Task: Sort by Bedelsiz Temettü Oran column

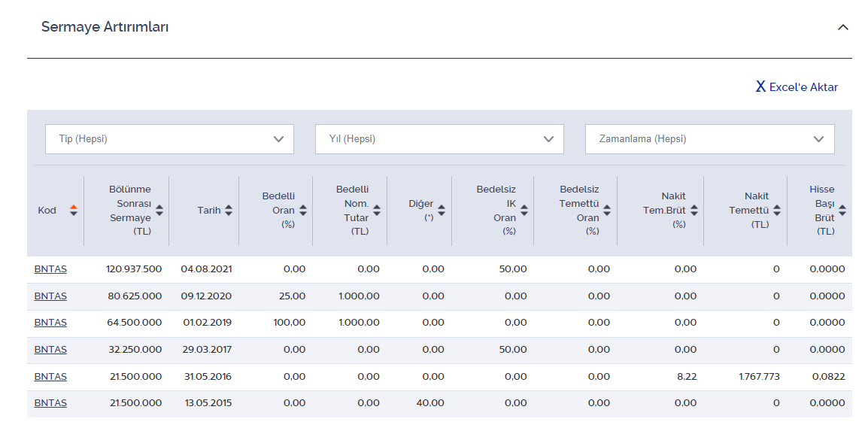Action: point(607,211)
